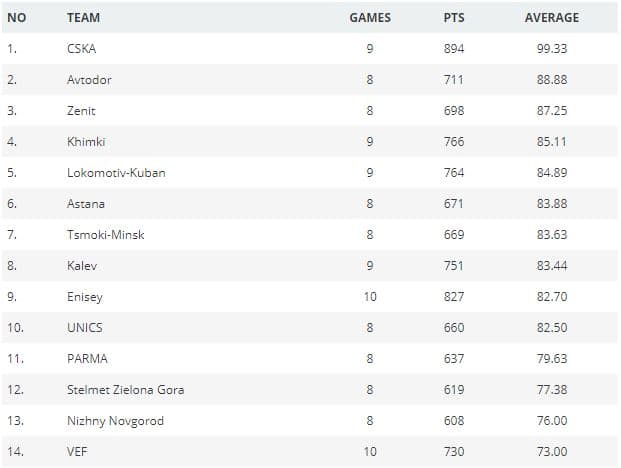The height and width of the screenshot is (468, 621).
Task: Sort by the GAMES column header
Action: coord(370,17)
